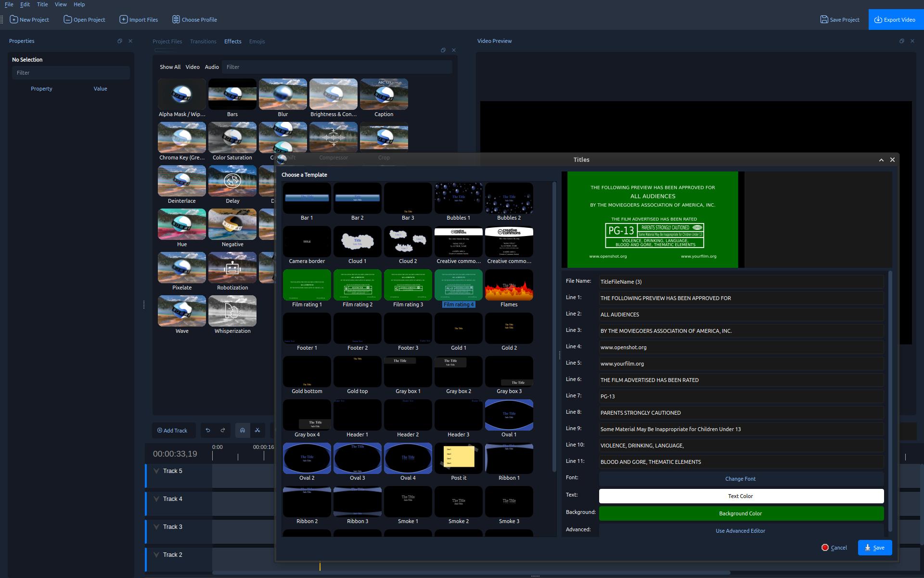
Task: Click the Change Font button
Action: click(x=740, y=479)
